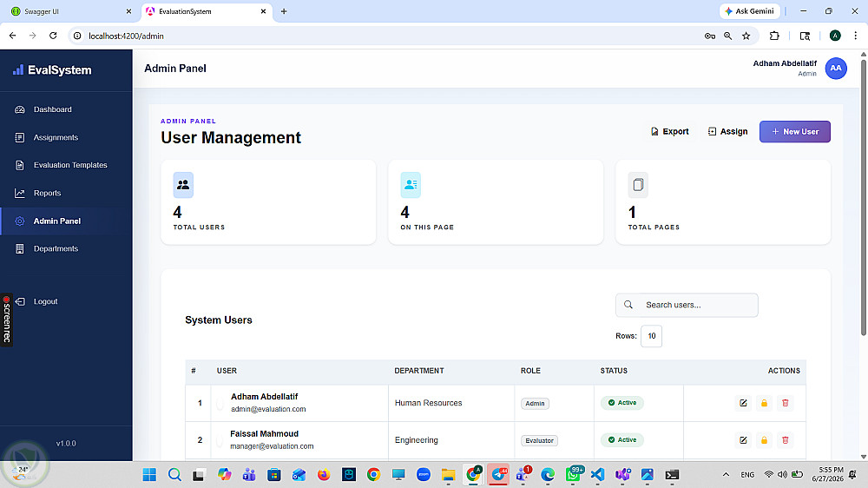Click the Export button
Viewport: 868px width, 488px height.
[670, 132]
